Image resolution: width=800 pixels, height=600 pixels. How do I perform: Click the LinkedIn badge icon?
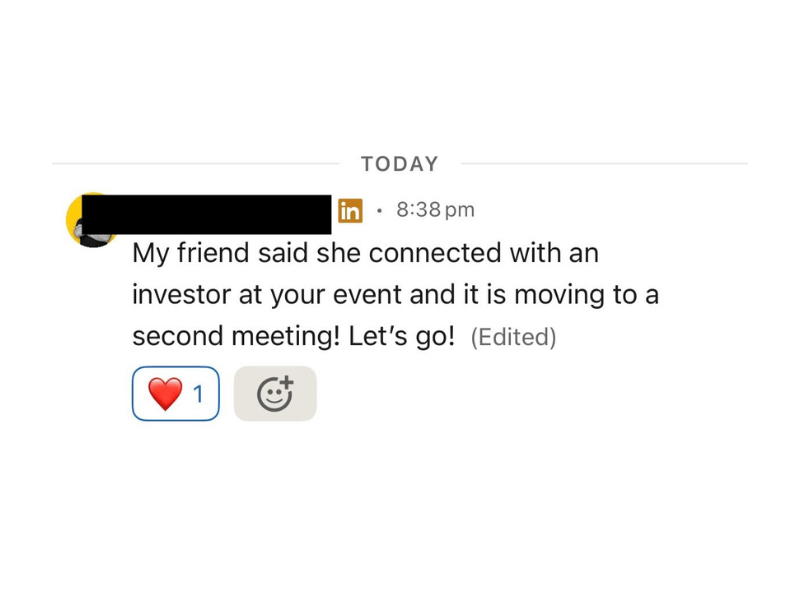pyautogui.click(x=350, y=211)
